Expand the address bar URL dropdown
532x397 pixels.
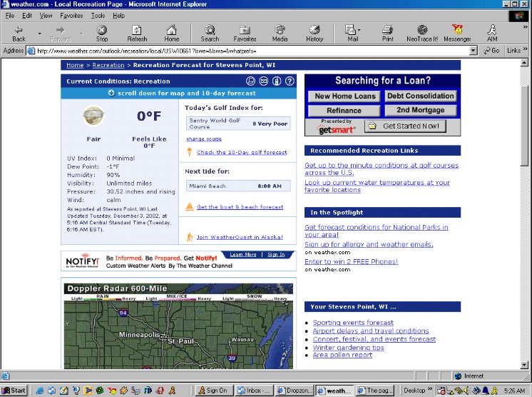pos(474,51)
